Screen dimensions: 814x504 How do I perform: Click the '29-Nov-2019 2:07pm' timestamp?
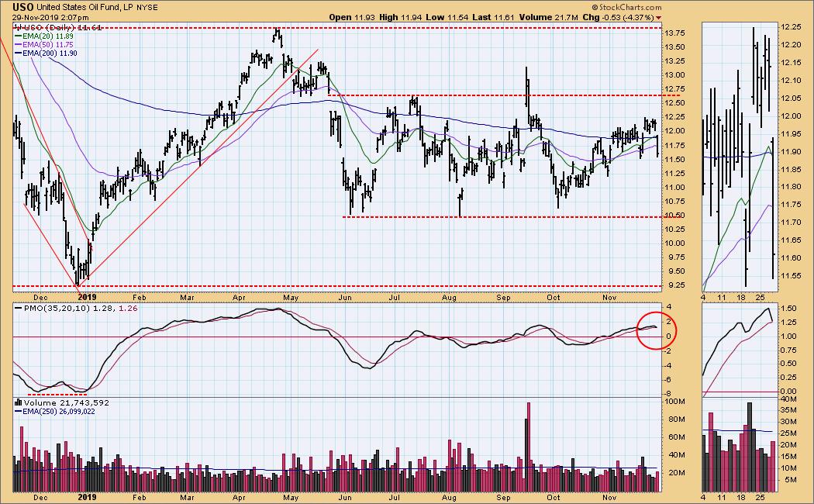[x=50, y=18]
